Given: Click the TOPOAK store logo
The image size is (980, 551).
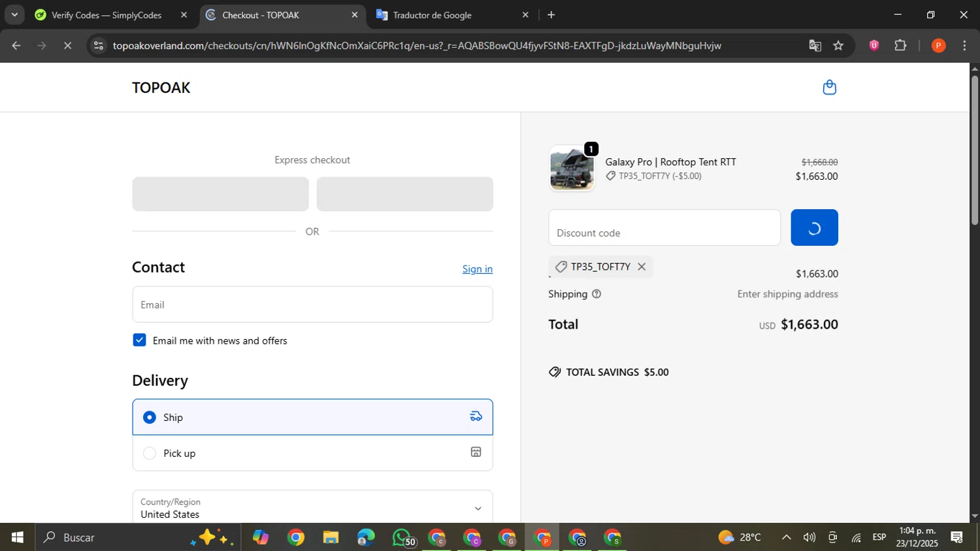Looking at the screenshot, I should (161, 88).
